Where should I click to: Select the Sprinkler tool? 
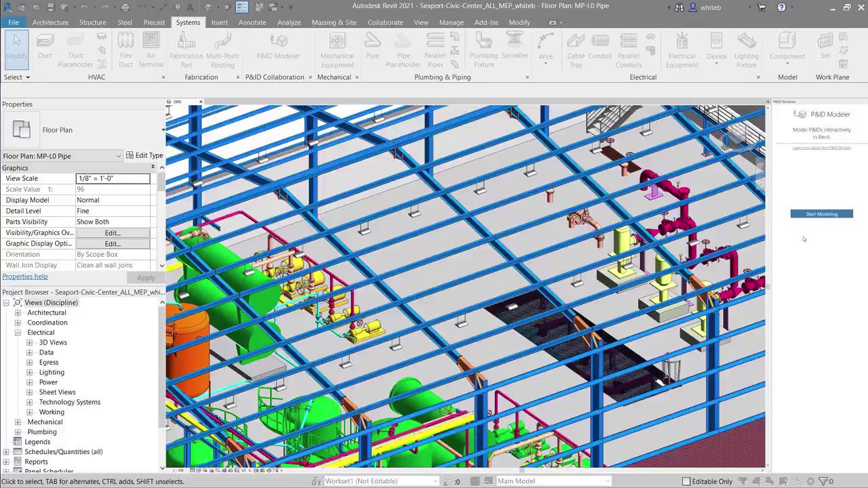point(515,47)
